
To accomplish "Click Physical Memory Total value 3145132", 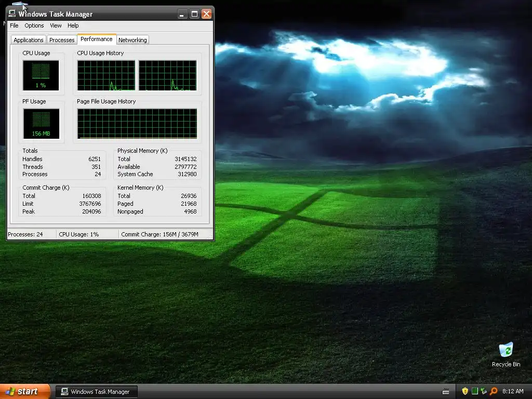I will pyautogui.click(x=185, y=159).
